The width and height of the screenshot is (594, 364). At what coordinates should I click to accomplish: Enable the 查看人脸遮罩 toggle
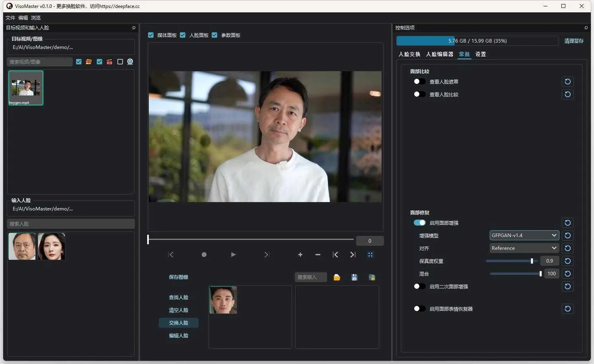pos(419,81)
